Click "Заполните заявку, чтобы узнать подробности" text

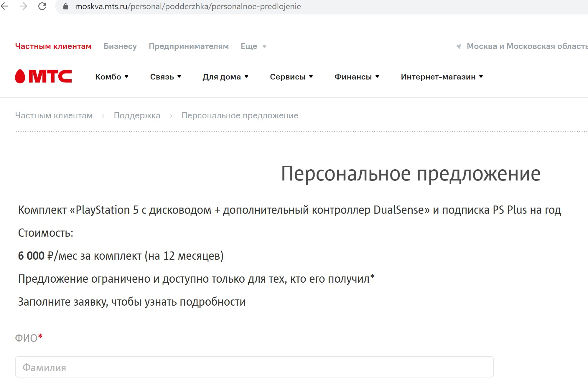[x=132, y=302]
